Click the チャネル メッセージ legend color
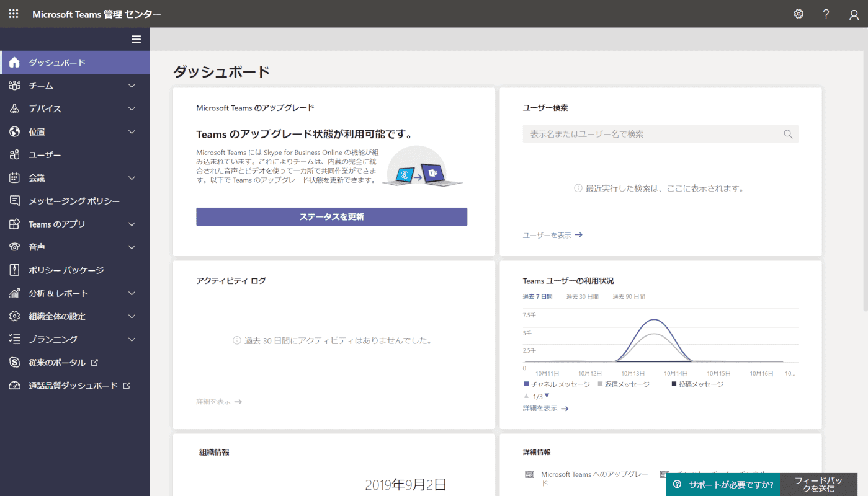Image resolution: width=868 pixels, height=496 pixels. (526, 384)
